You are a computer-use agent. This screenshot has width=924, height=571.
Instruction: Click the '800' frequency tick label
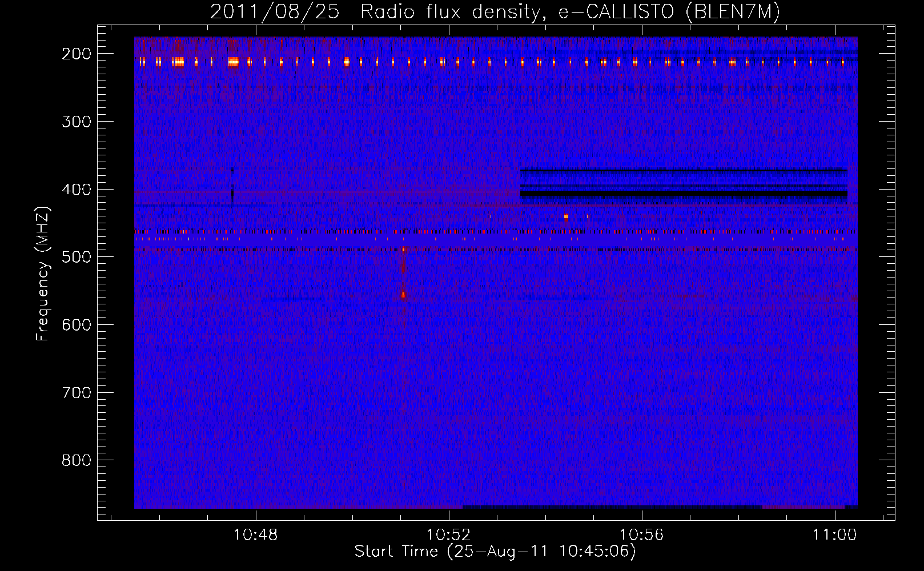click(x=77, y=460)
